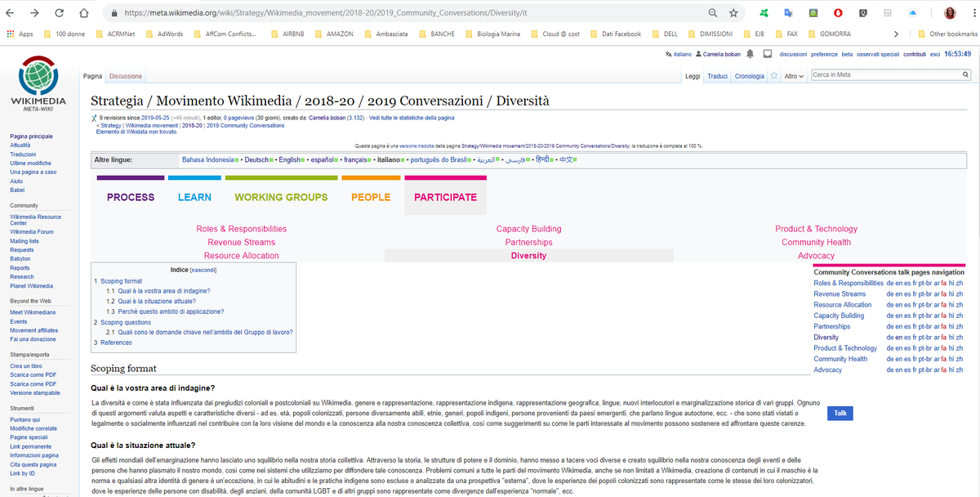Open the AMAZON bookmark folder

(x=333, y=34)
